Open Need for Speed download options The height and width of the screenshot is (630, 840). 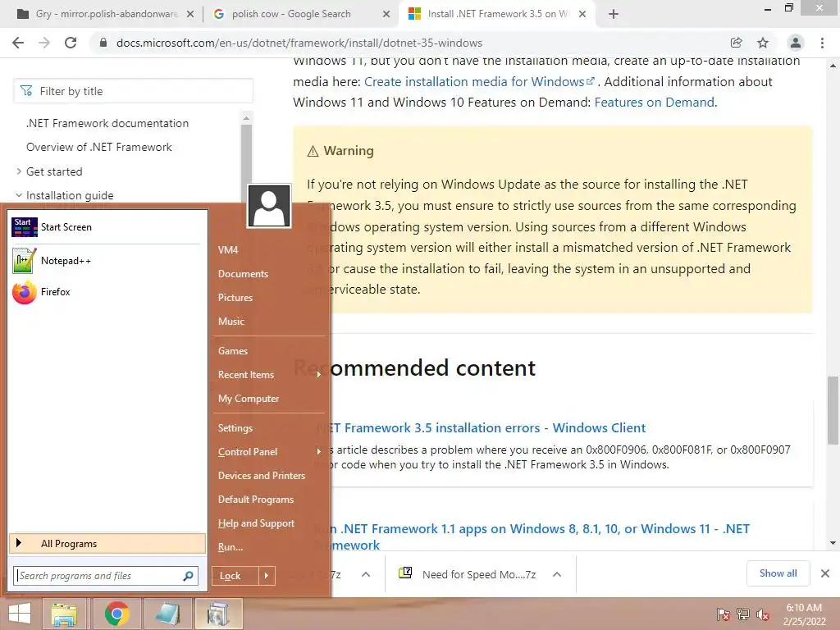pos(557,574)
